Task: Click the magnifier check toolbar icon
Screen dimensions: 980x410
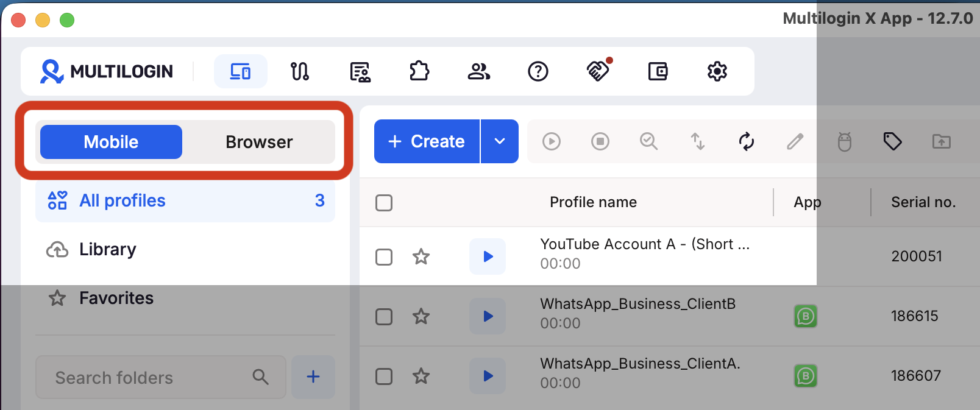Action: pos(649,141)
